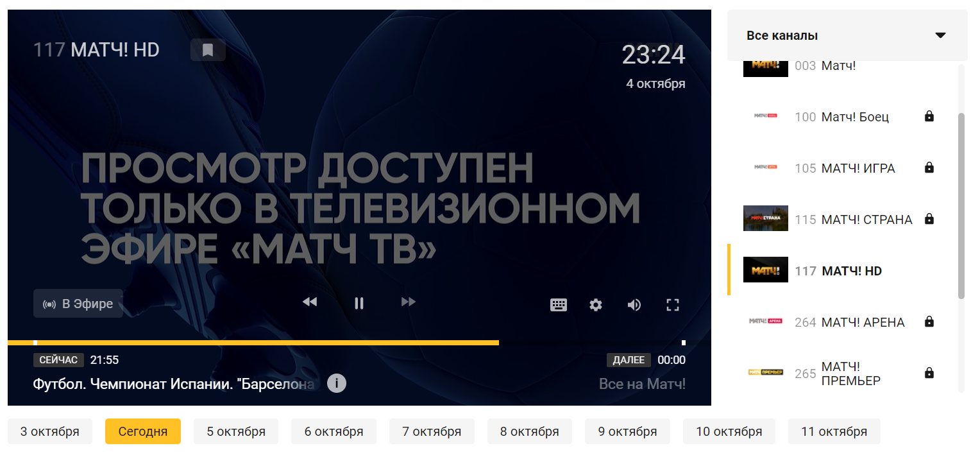Viewport: 980px width, 457px height.
Task: Click the program end marker on timeline
Action: pos(684,343)
